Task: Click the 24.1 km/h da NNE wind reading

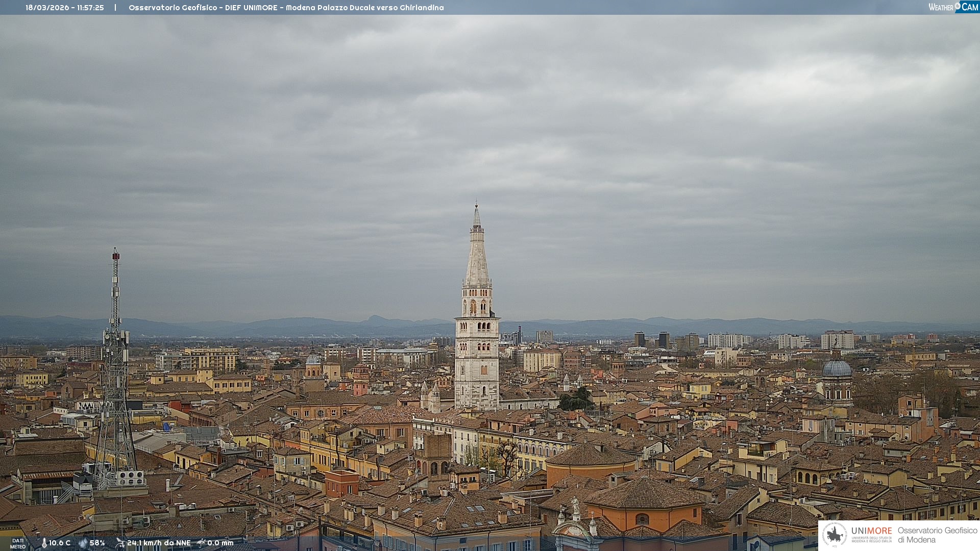Action: (159, 543)
